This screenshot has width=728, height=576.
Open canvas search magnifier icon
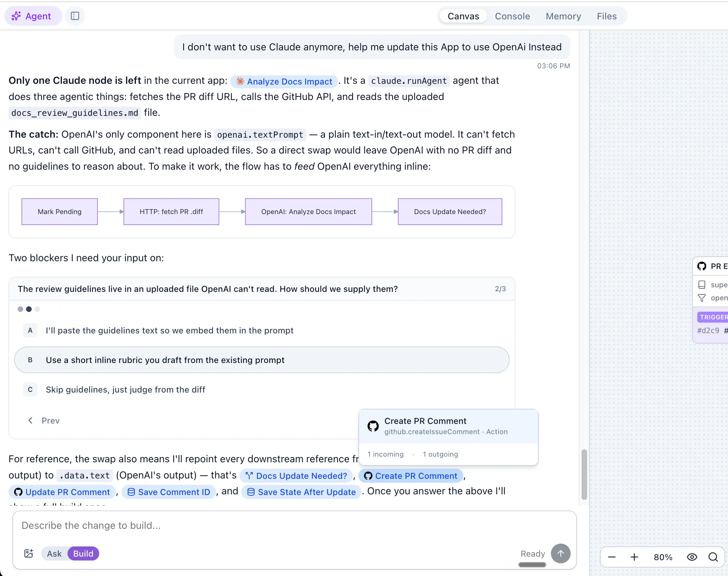(x=713, y=557)
